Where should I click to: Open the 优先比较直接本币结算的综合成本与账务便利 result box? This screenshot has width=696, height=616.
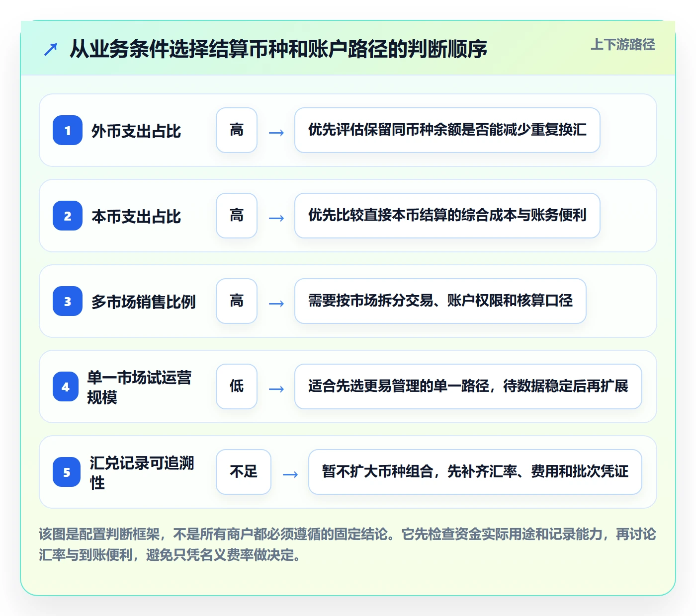(x=447, y=216)
